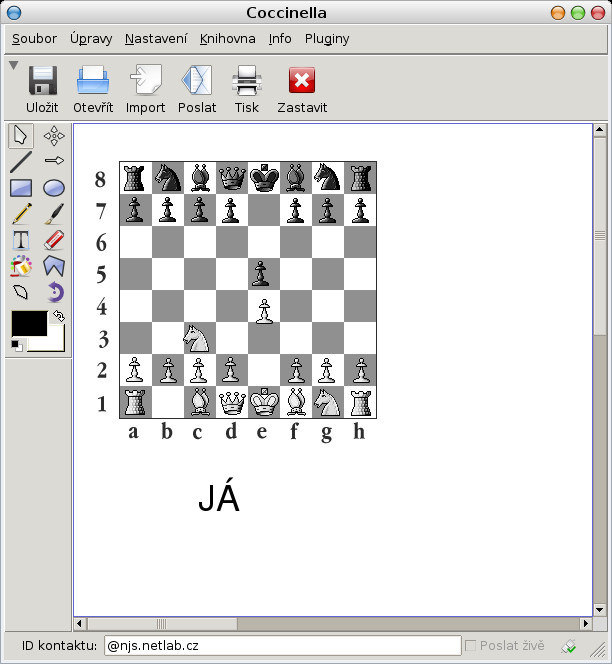Viewport: 612px width, 664px height.
Task: Click vertical scrollbar down arrow
Action: click(x=600, y=610)
